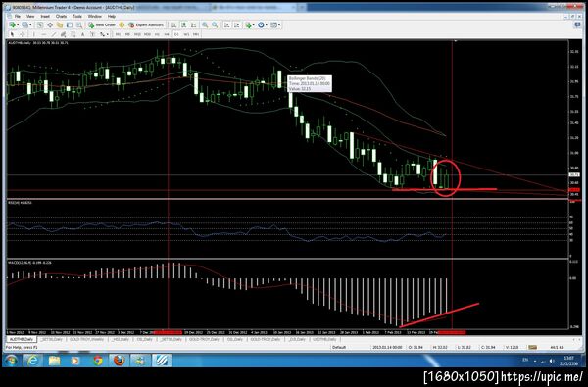The height and width of the screenshot is (387, 588).
Task: Select the crosshair tool
Action: click(x=23, y=34)
